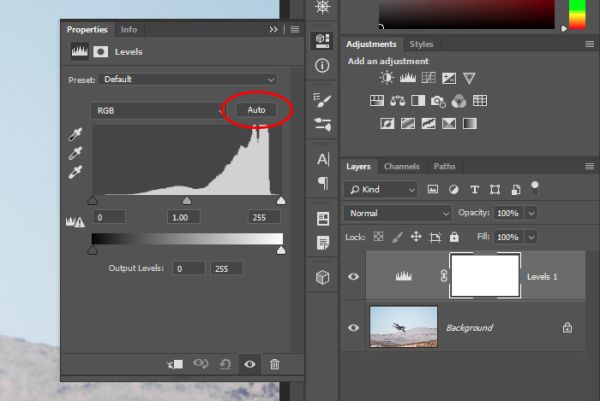Filter for pixel layers
600x401 pixels.
tap(433, 189)
